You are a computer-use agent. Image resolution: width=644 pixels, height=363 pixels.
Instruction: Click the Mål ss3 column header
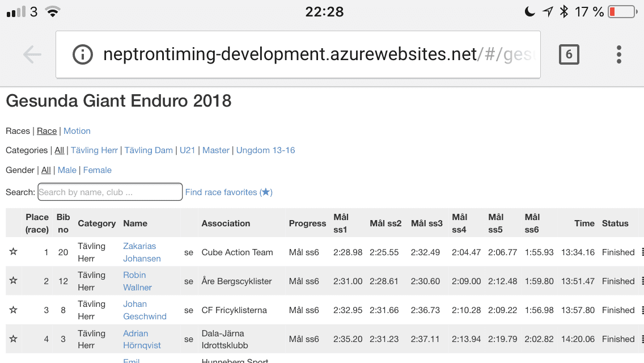click(427, 223)
